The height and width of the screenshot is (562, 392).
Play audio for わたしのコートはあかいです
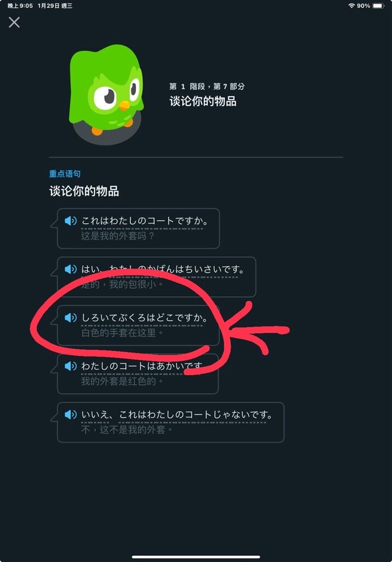[x=71, y=366]
